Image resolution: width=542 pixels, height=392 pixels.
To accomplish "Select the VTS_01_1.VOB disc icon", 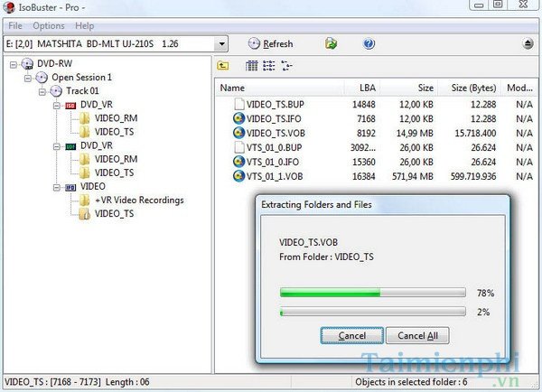I will tap(238, 176).
